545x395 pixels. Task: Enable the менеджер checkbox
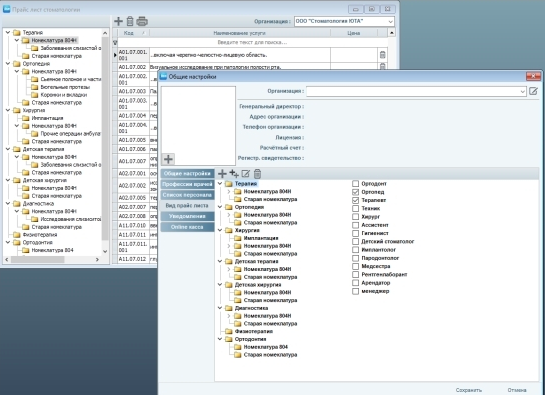pos(355,291)
